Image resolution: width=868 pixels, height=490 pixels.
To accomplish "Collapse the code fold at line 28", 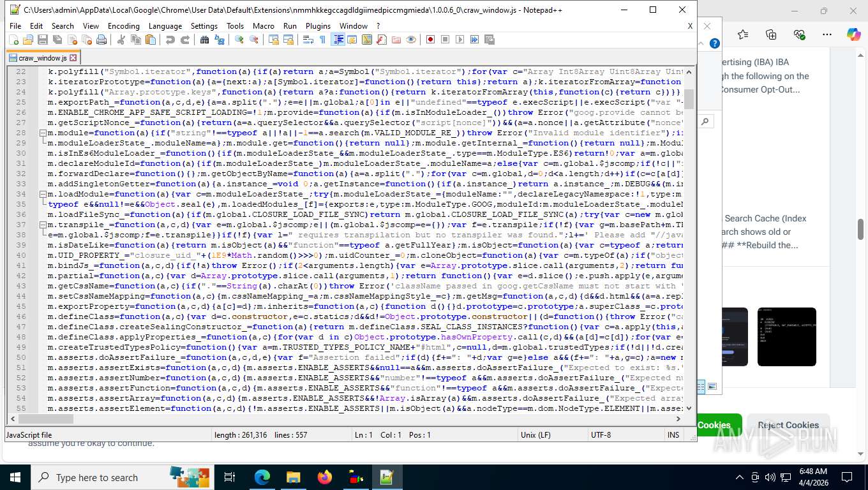I will coord(43,133).
